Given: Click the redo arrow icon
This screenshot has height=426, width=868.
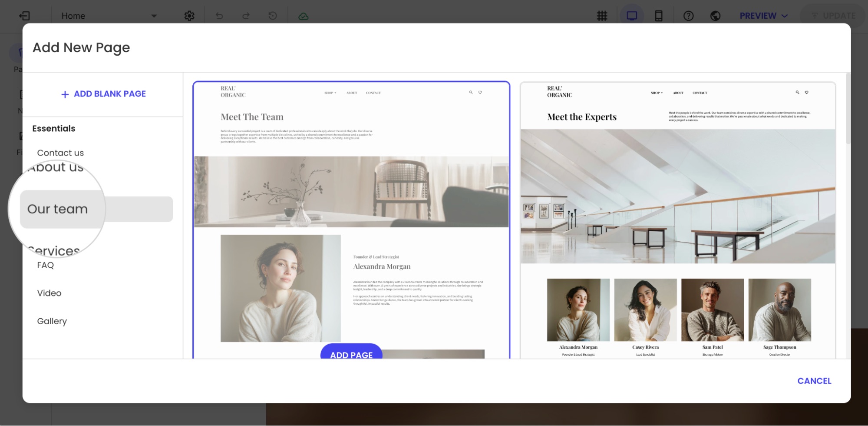Looking at the screenshot, I should (x=246, y=16).
